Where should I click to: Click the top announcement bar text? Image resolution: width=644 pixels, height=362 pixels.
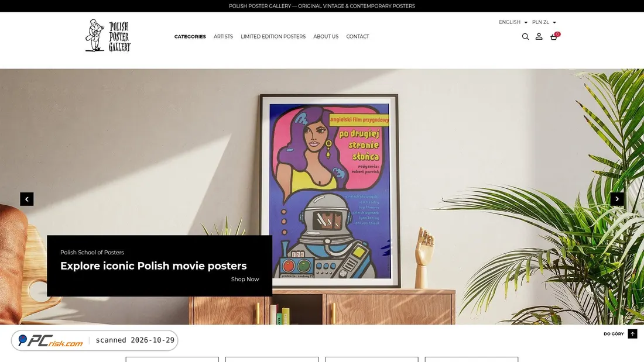click(322, 6)
